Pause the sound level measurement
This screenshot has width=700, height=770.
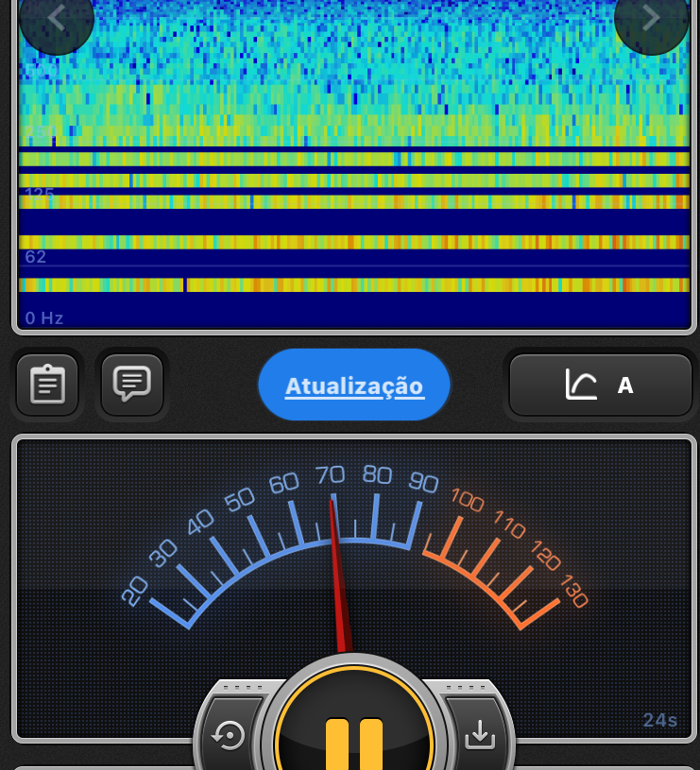354,737
